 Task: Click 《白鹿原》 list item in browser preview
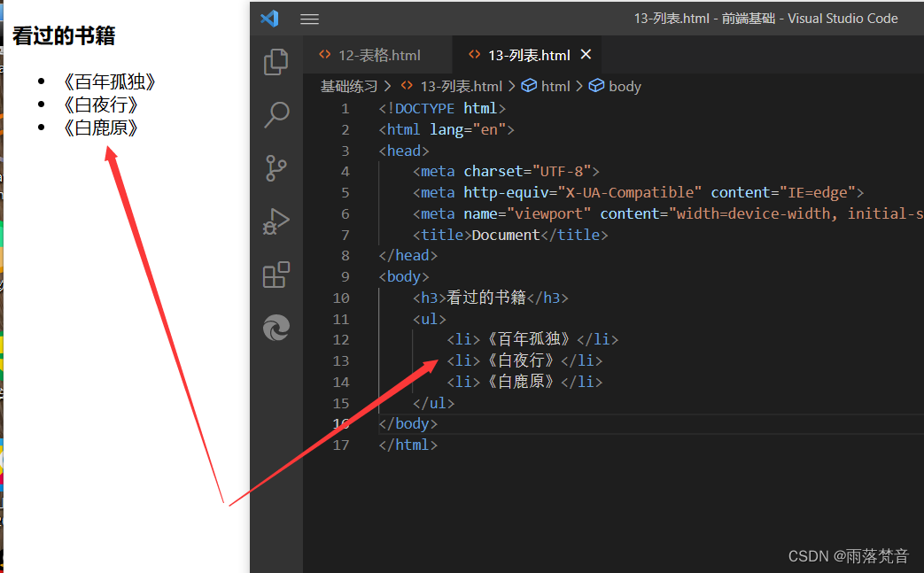pos(101,128)
